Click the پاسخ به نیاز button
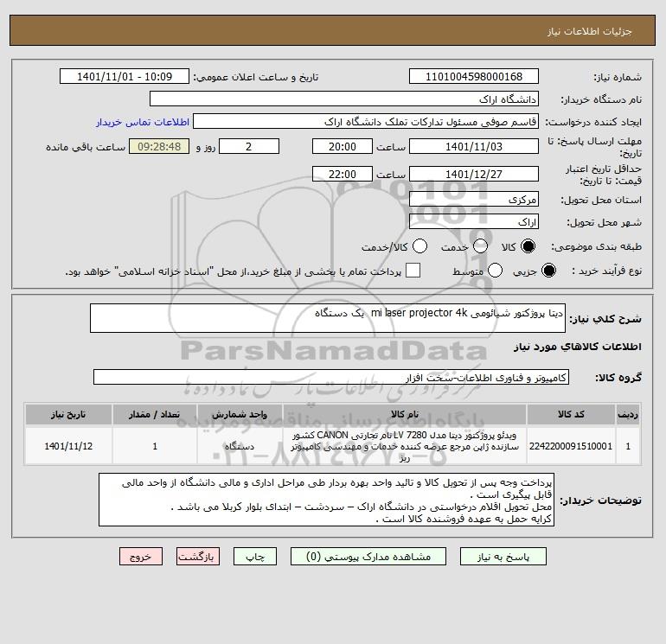Screen dimensions: 666x644 [x=503, y=557]
